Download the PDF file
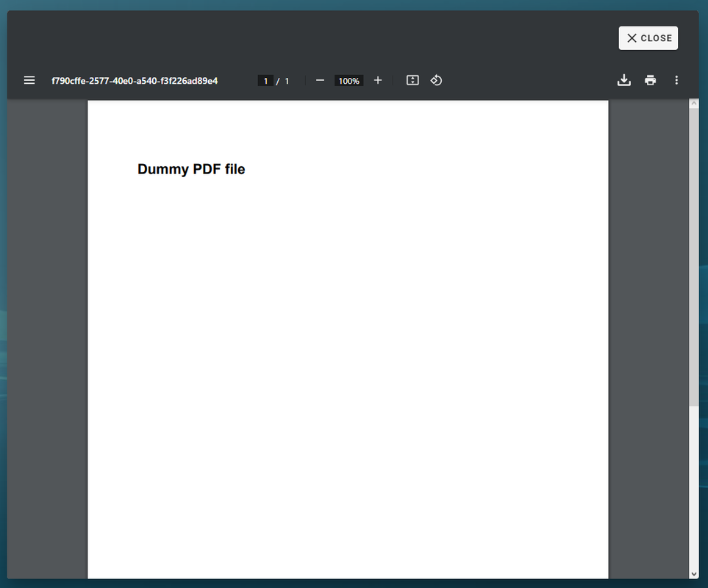This screenshot has height=588, width=708. pos(624,80)
